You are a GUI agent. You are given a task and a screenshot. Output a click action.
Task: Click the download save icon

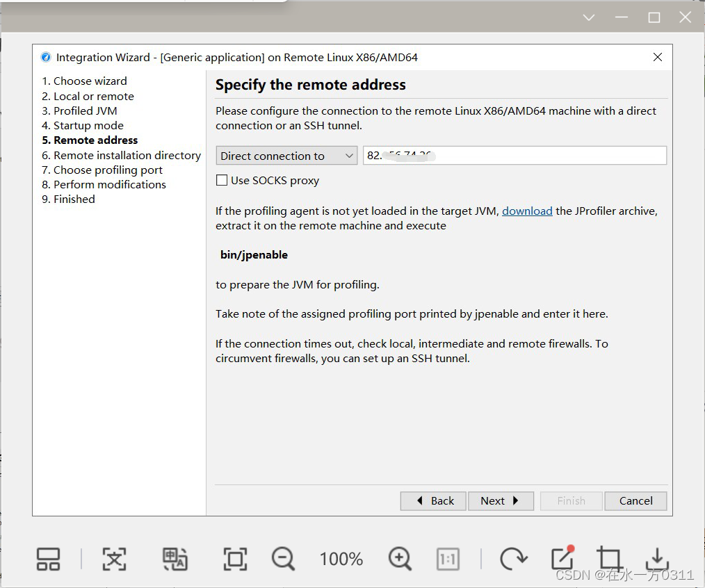pyautogui.click(x=657, y=559)
